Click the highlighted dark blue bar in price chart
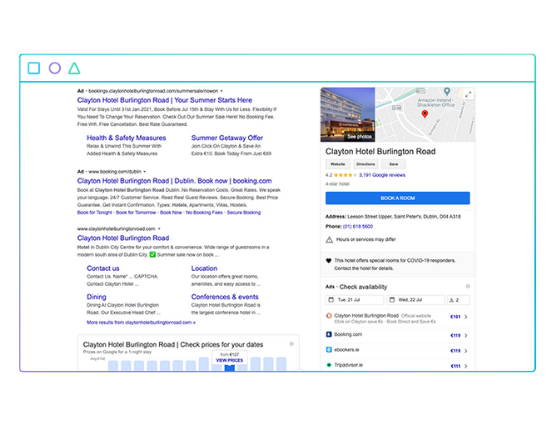The image size is (555, 426). [x=230, y=368]
